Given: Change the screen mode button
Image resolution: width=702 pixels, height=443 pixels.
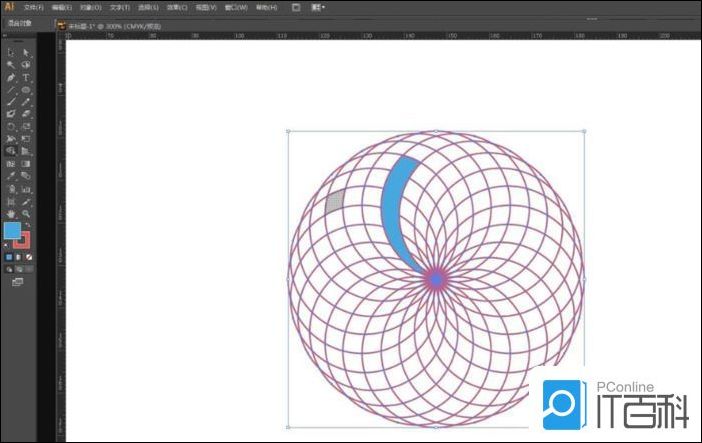Looking at the screenshot, I should click(x=17, y=282).
